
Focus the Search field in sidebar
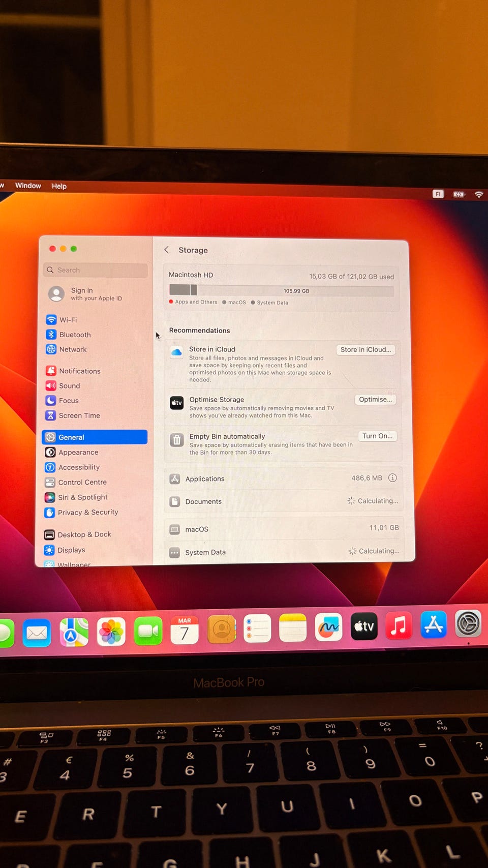pyautogui.click(x=96, y=270)
